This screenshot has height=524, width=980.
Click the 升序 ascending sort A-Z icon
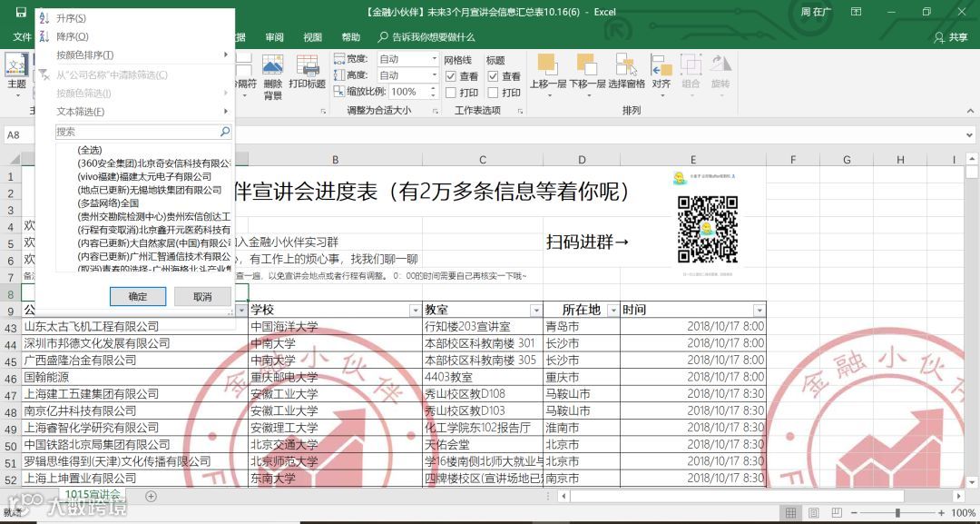tap(44, 18)
